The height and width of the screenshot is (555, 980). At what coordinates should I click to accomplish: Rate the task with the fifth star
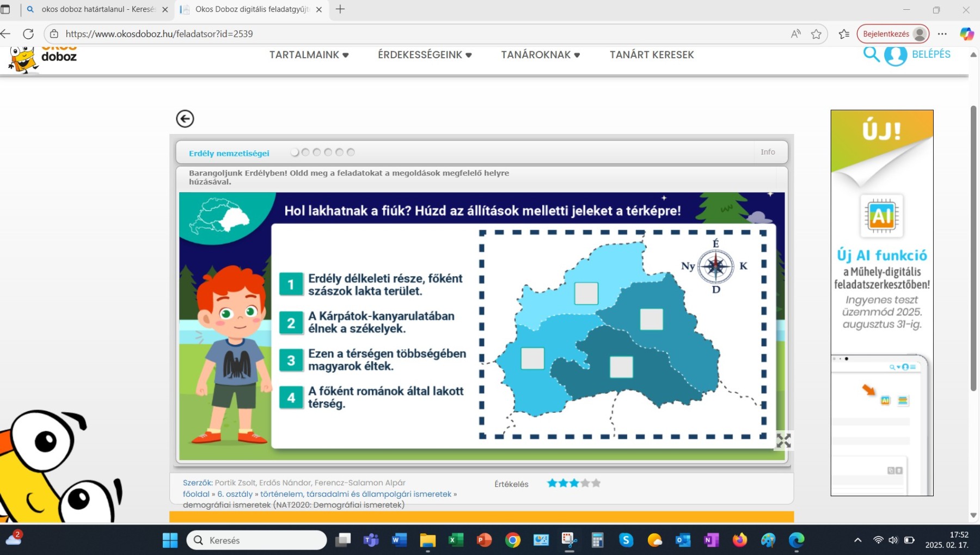[x=596, y=483]
